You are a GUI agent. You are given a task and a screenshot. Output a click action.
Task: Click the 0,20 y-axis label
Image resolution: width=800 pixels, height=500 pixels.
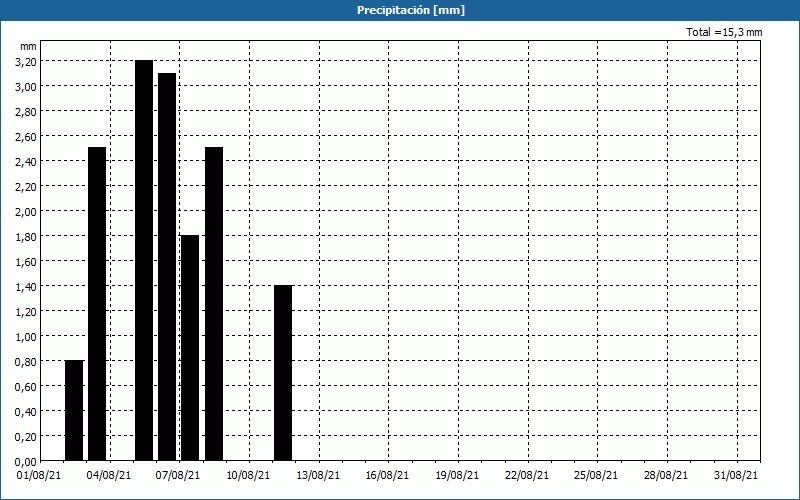[x=26, y=437]
